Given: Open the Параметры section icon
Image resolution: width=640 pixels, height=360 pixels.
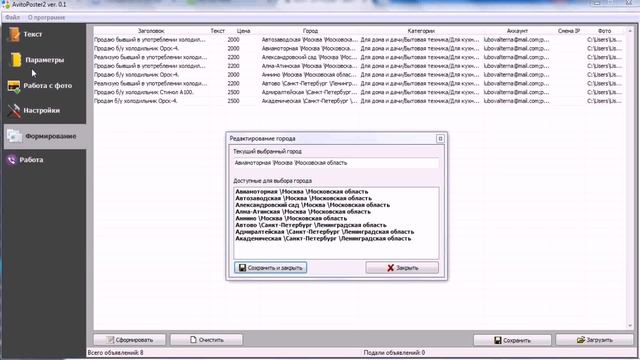Looking at the screenshot, I should pos(16,60).
